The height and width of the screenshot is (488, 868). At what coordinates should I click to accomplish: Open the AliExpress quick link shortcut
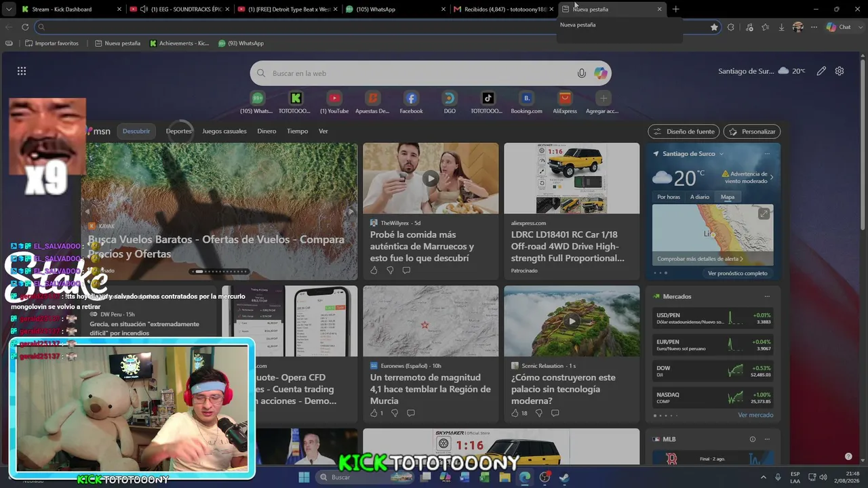[565, 103]
